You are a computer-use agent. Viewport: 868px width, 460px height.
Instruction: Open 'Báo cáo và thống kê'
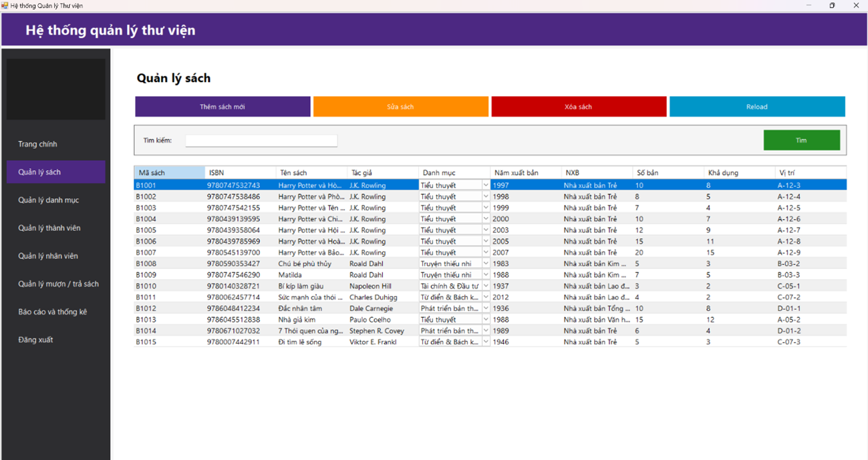point(56,312)
